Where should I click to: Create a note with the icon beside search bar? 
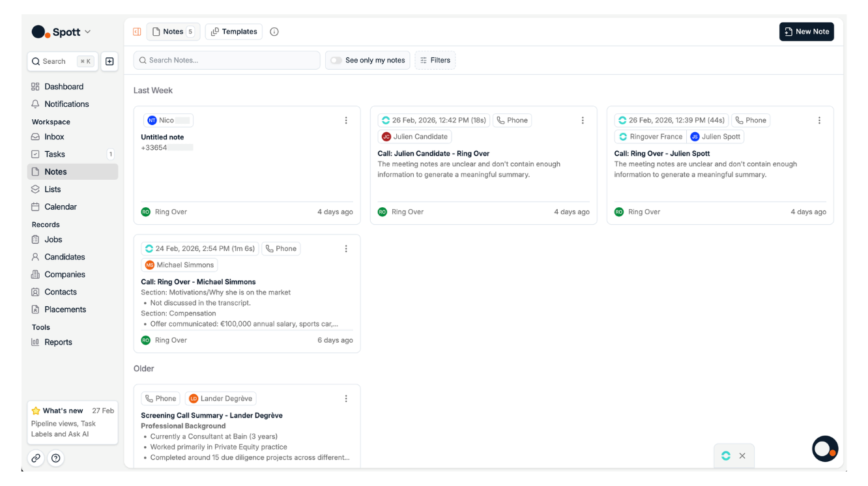click(109, 61)
